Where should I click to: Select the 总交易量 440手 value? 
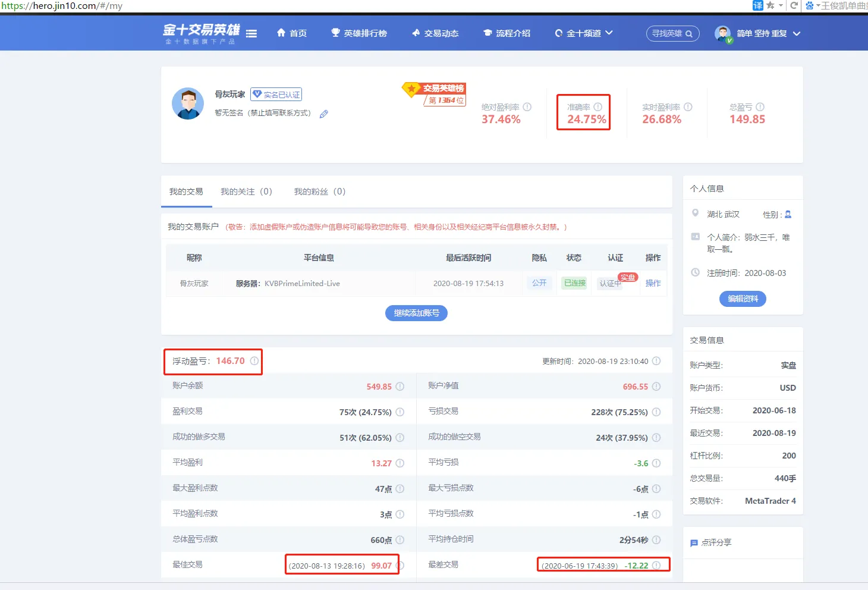tap(785, 478)
